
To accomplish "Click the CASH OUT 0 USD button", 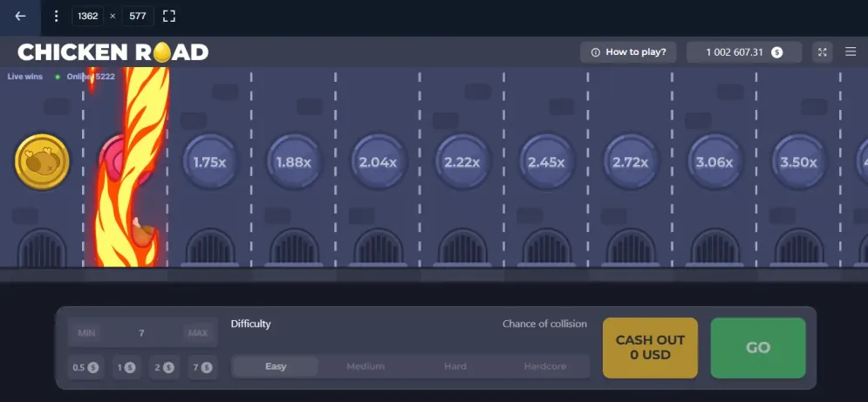I will 650,348.
